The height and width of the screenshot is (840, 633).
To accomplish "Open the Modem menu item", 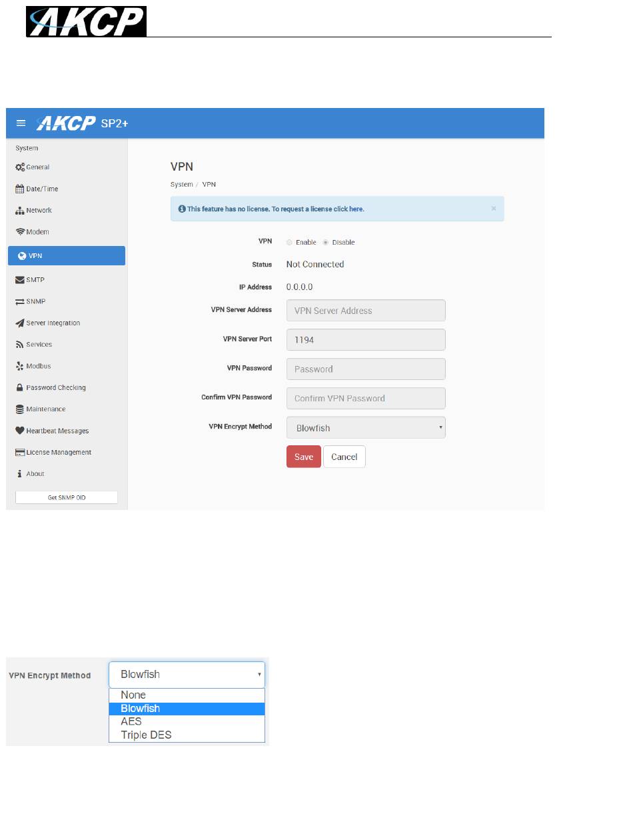I will click(x=67, y=232).
